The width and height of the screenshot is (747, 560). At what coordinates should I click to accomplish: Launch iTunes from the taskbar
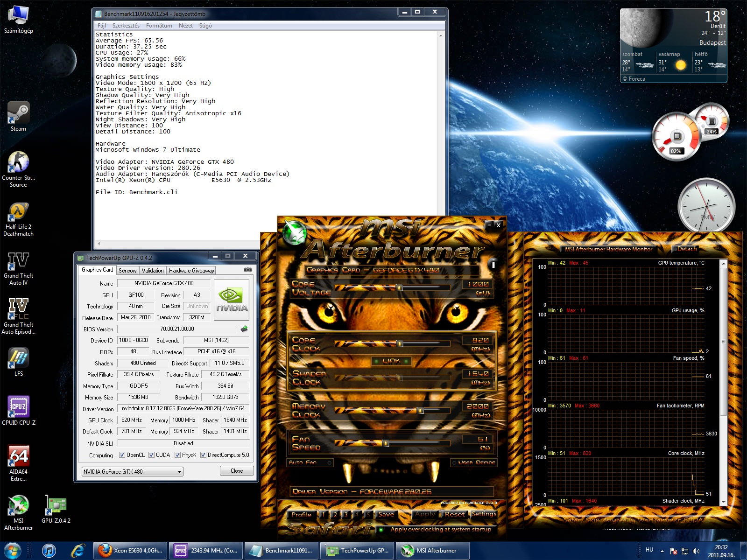49,551
